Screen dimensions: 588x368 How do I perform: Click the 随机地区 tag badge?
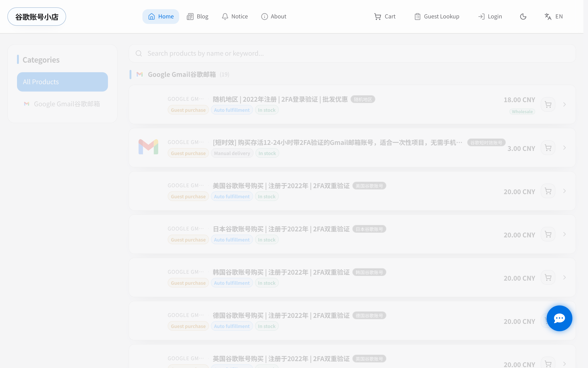[x=363, y=99]
